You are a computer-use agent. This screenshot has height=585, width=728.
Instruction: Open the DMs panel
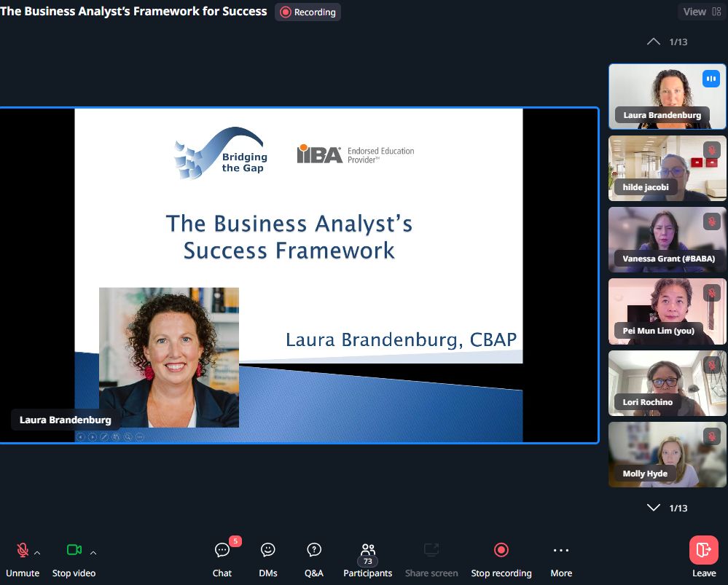point(268,557)
